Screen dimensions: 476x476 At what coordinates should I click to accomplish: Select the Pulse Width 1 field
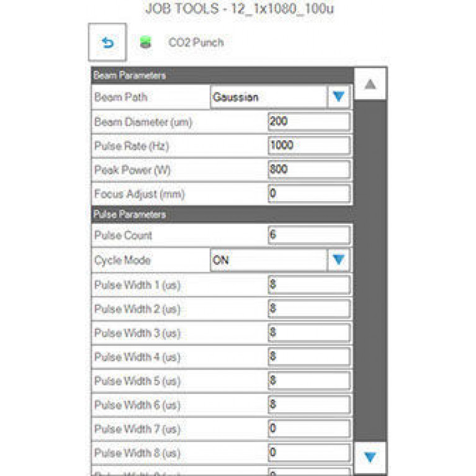[x=309, y=285]
